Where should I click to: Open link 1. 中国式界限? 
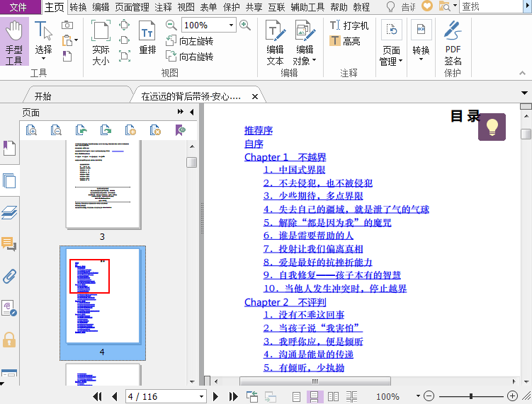pyautogui.click(x=294, y=170)
